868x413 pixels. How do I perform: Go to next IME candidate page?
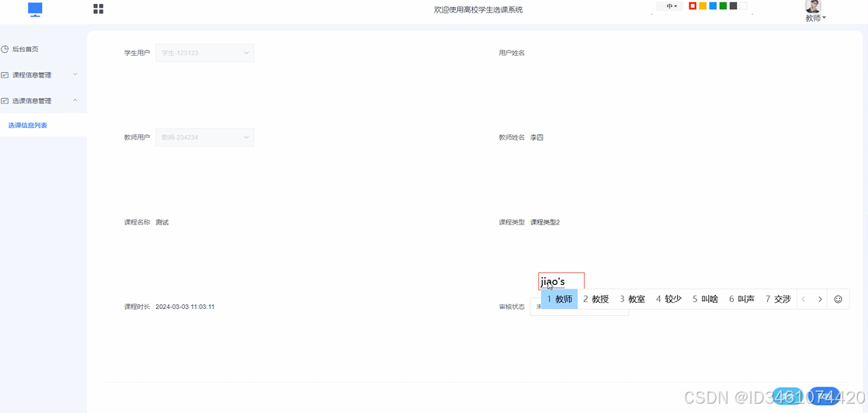click(820, 299)
